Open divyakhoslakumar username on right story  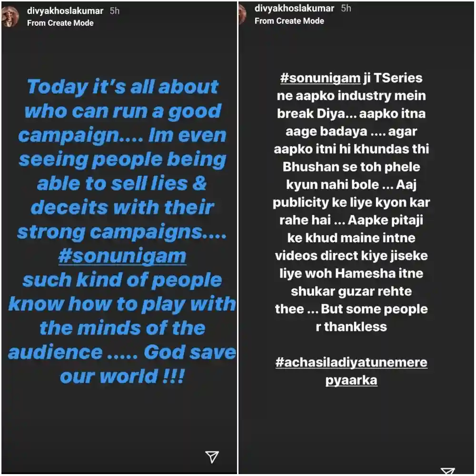click(x=295, y=9)
